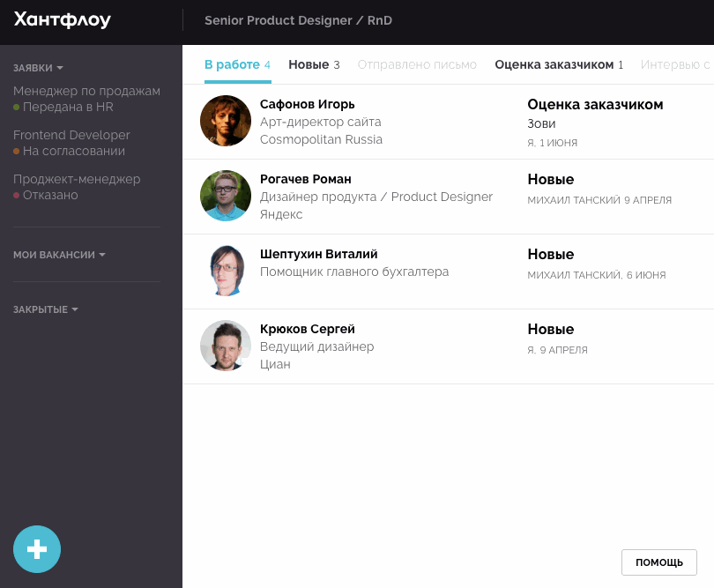
Task: Collapse the Заявки section
Action: point(39,68)
